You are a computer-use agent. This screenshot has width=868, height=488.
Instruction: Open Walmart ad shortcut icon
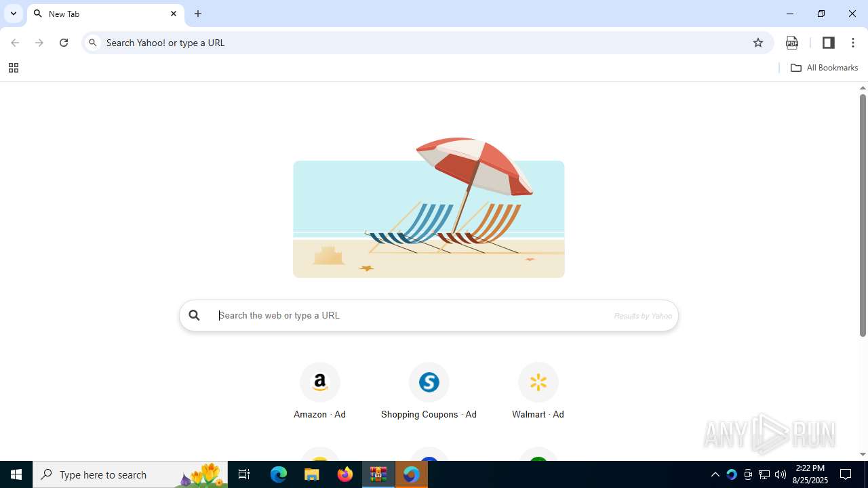pyautogui.click(x=538, y=382)
